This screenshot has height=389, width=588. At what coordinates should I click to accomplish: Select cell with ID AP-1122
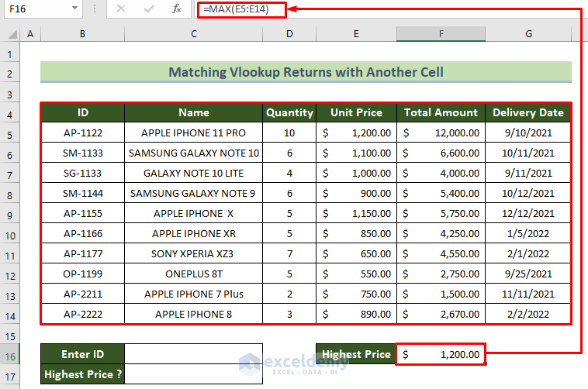[82, 133]
